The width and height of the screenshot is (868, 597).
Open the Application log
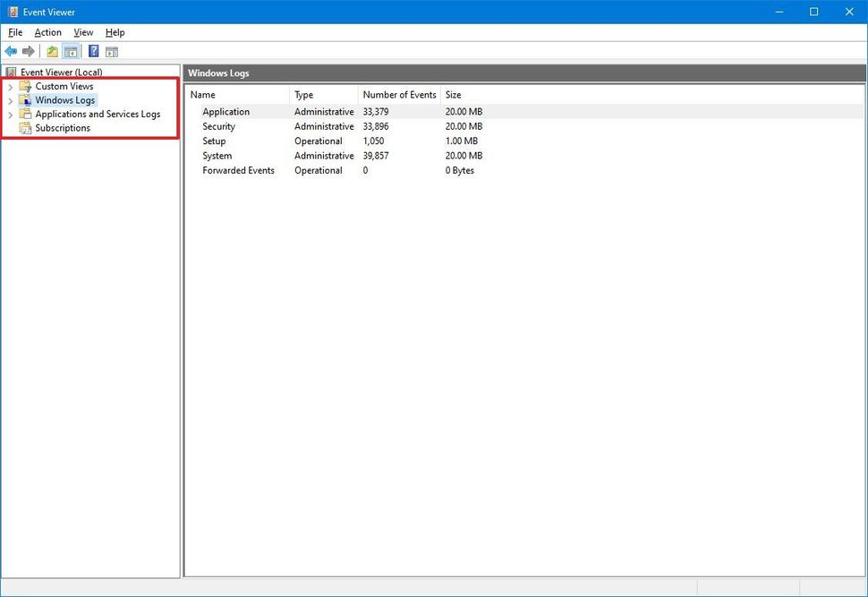coord(226,111)
